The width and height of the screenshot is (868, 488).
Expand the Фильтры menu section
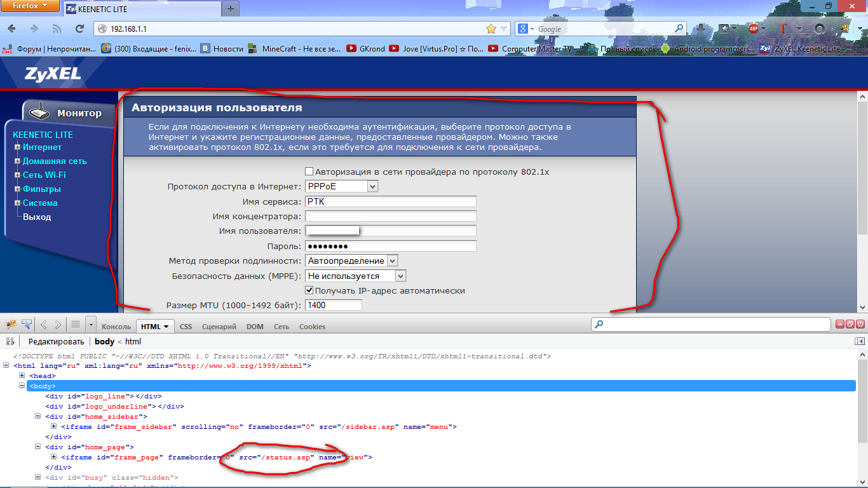click(x=18, y=189)
